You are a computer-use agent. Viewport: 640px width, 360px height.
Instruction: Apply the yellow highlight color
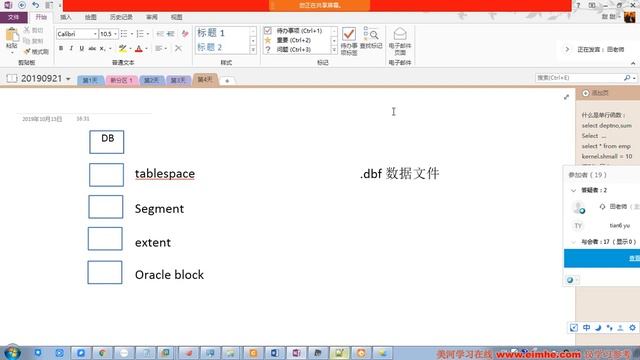click(x=122, y=49)
